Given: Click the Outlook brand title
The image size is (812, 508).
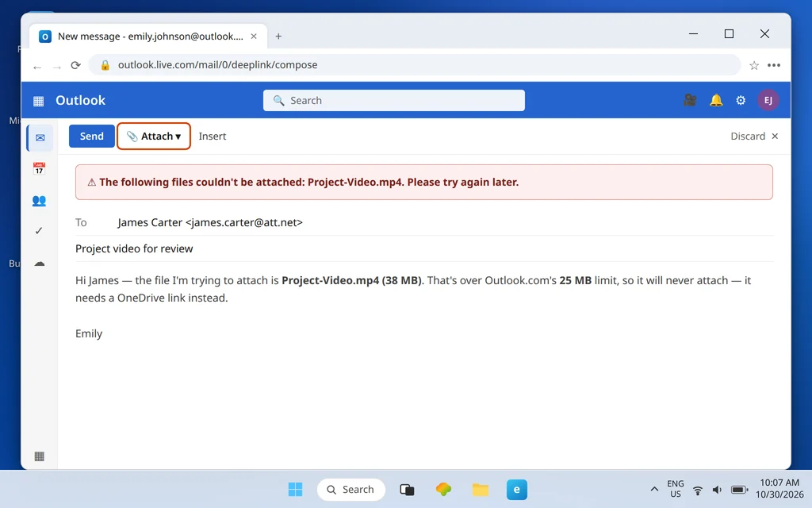Looking at the screenshot, I should coord(80,101).
